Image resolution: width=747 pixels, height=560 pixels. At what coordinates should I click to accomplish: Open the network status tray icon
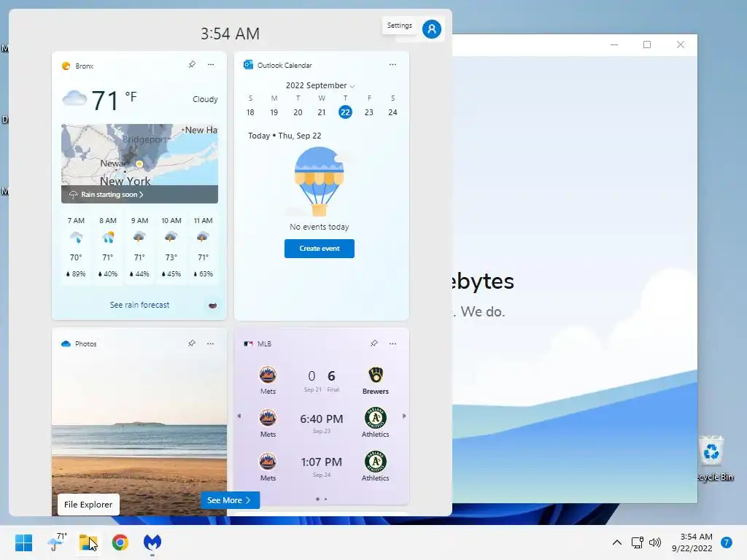click(x=638, y=542)
